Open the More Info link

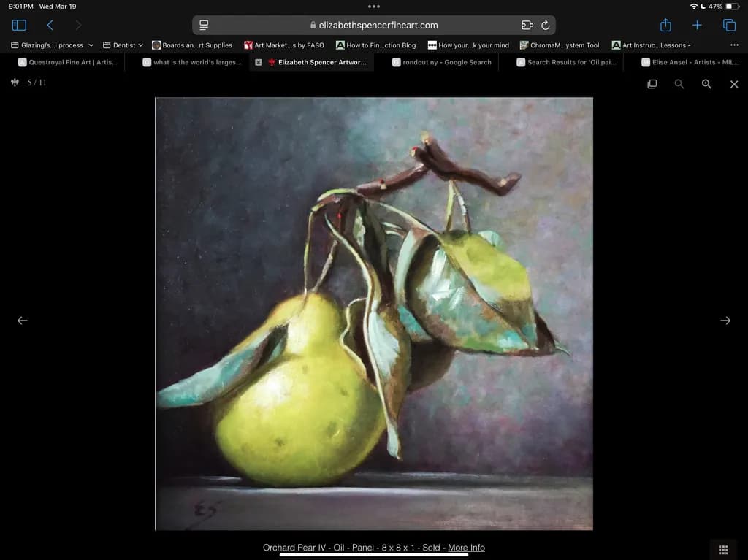point(466,548)
